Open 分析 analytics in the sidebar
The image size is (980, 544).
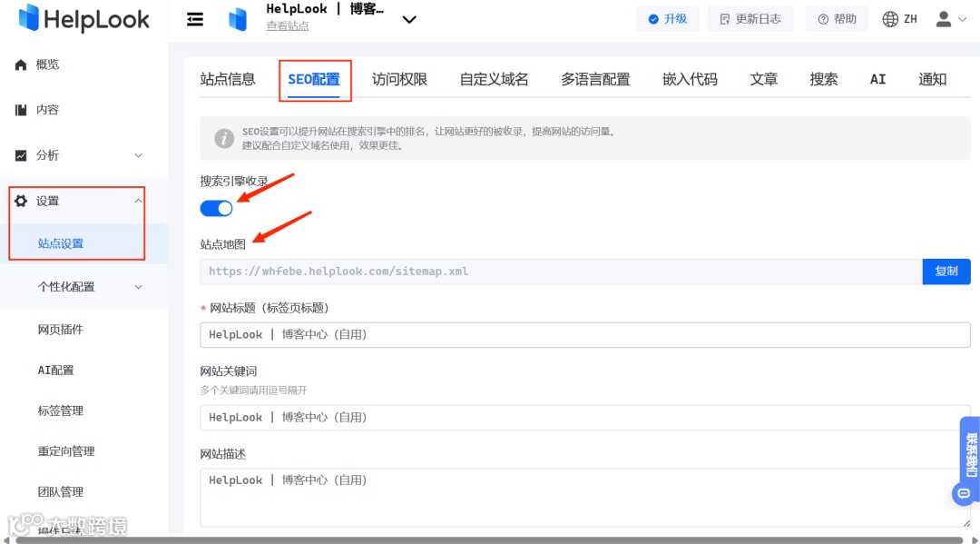click(x=47, y=155)
